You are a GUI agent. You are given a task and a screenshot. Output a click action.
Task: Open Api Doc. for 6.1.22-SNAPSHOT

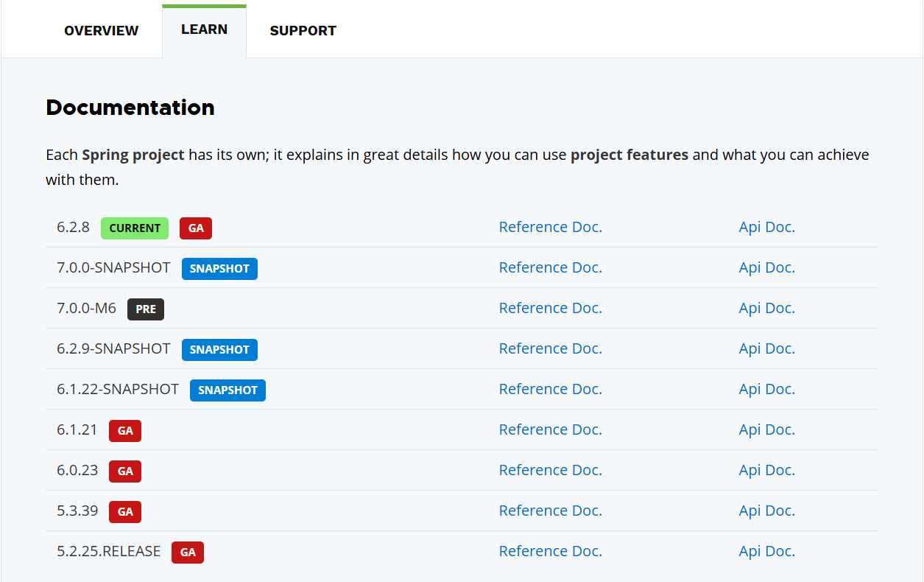pos(766,389)
